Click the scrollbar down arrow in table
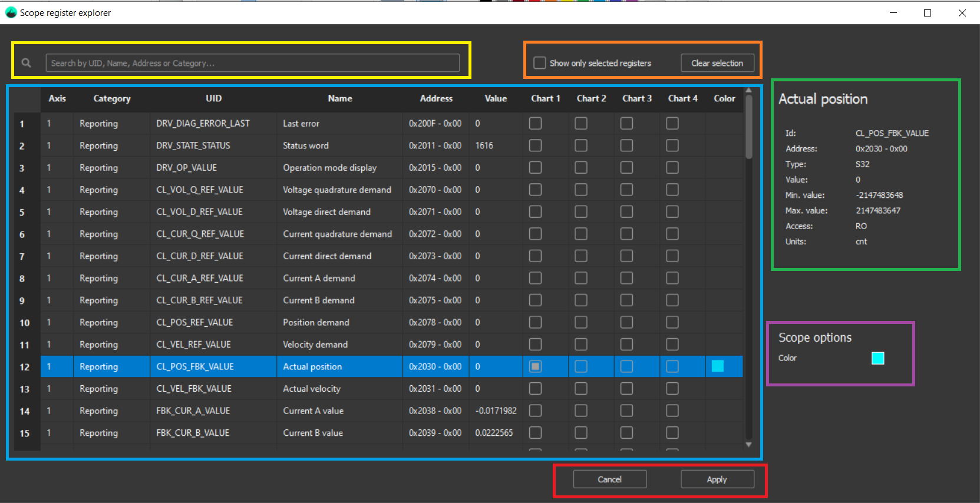 (x=748, y=445)
